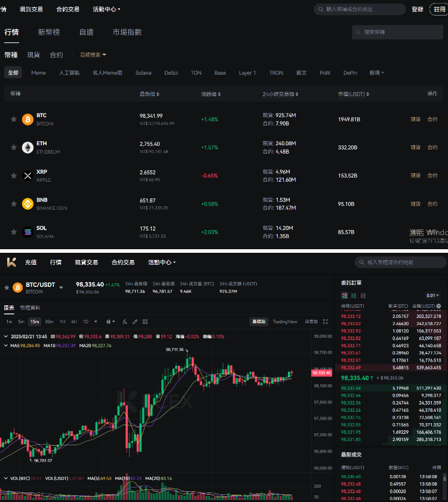Open candlestick chart type selector
Screen dimensions: 448x502
tap(111, 322)
